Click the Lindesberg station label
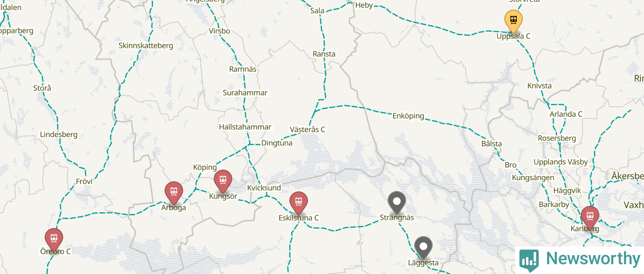The width and height of the screenshot is (644, 274). click(x=59, y=135)
